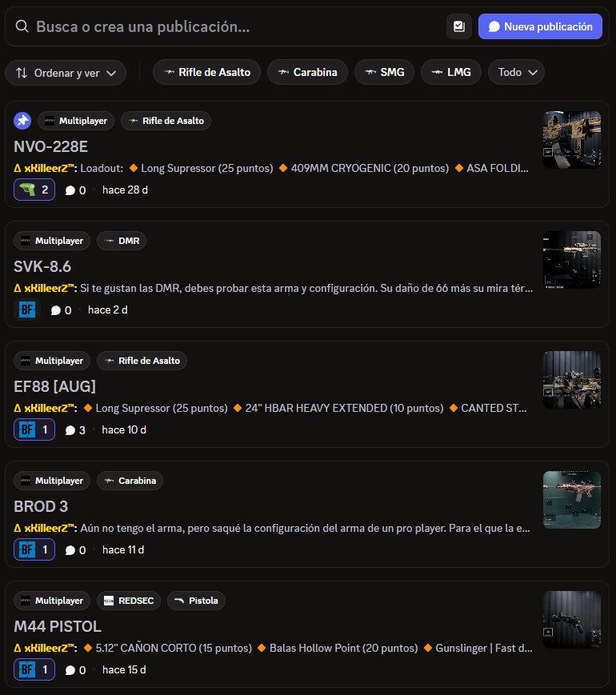Open EF88 [AUG] weapon thumbnail

click(572, 380)
